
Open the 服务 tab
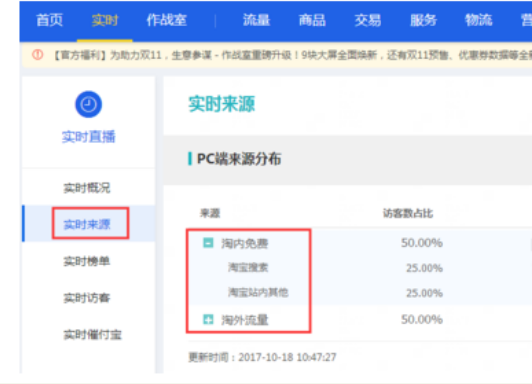[423, 20]
